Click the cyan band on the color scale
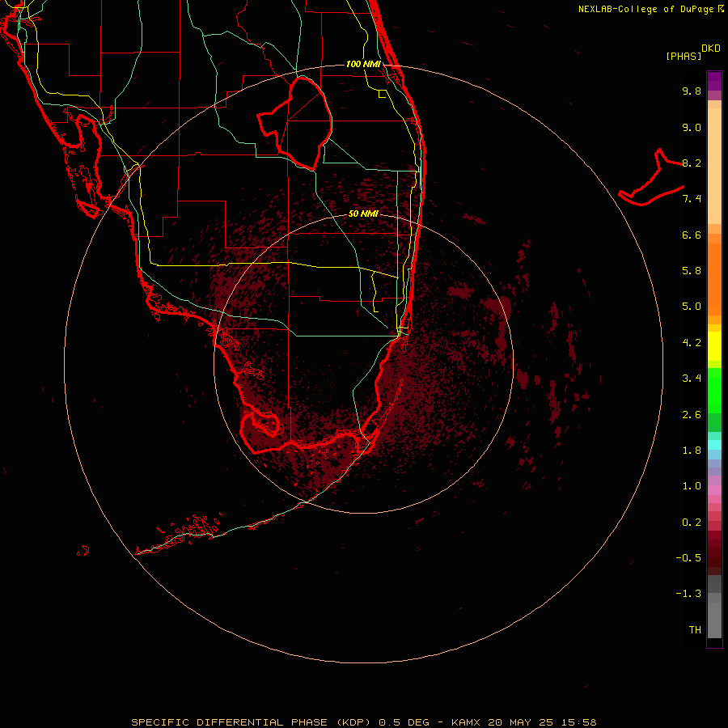The height and width of the screenshot is (728, 728). click(x=714, y=445)
